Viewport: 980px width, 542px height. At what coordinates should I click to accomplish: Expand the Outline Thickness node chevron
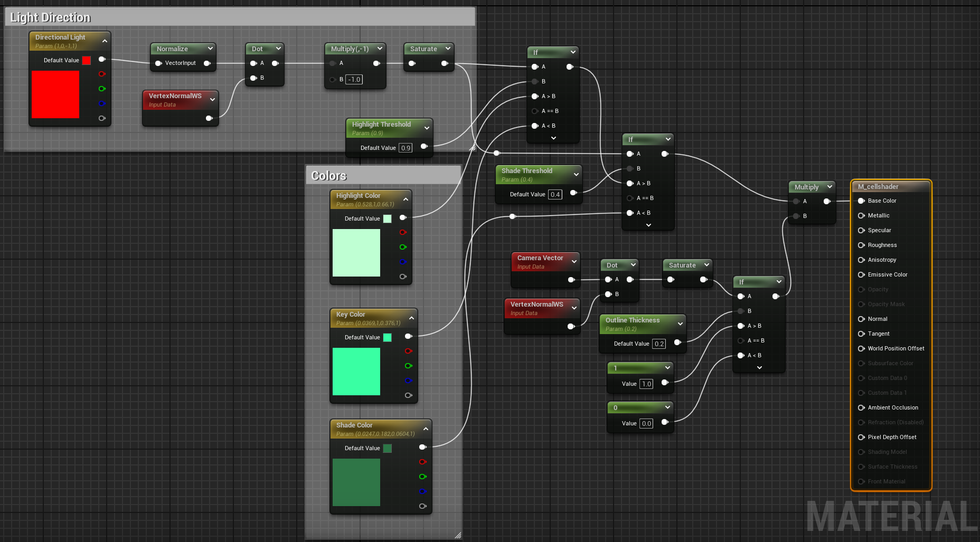click(680, 324)
